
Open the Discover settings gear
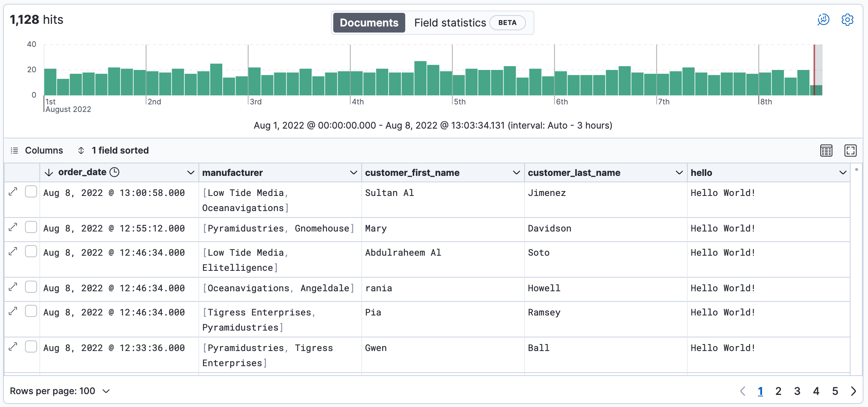848,19
